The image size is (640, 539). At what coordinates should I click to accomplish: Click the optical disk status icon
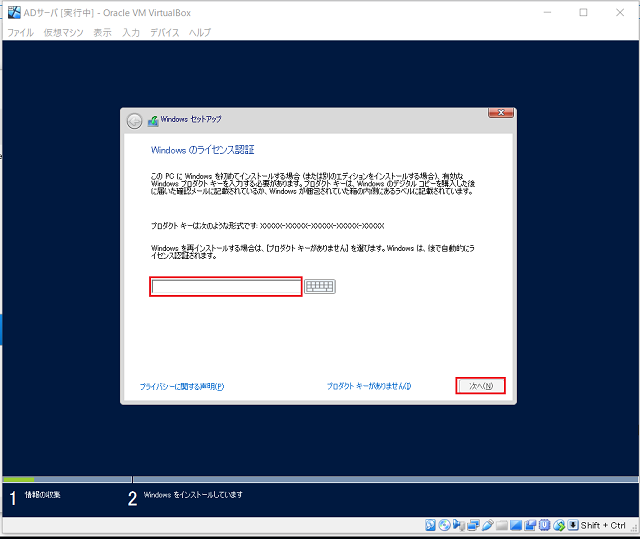(444, 525)
